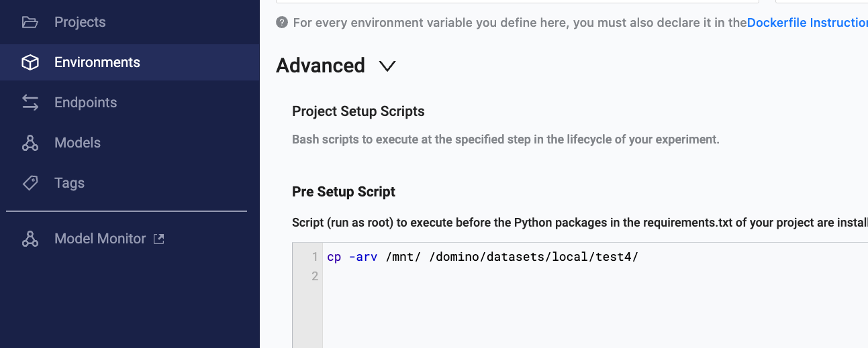Open Projects in the sidebar
Image resolution: width=868 pixels, height=348 pixels.
130,22
